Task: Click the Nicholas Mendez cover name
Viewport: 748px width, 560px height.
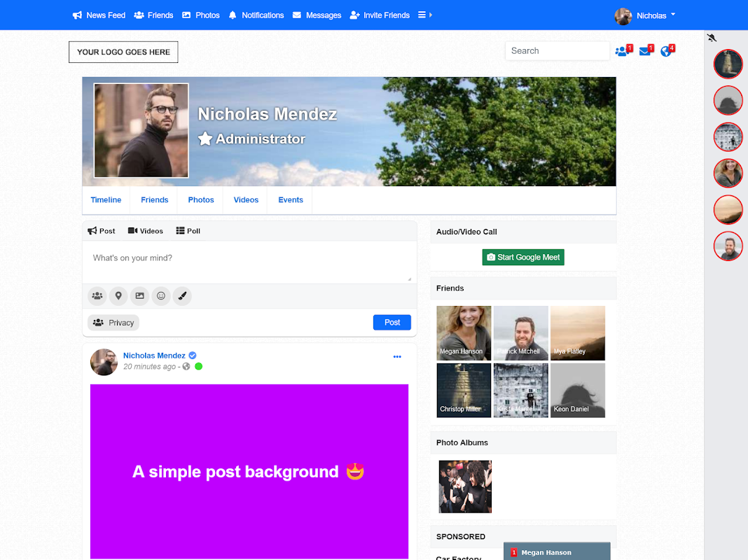Action: [267, 114]
